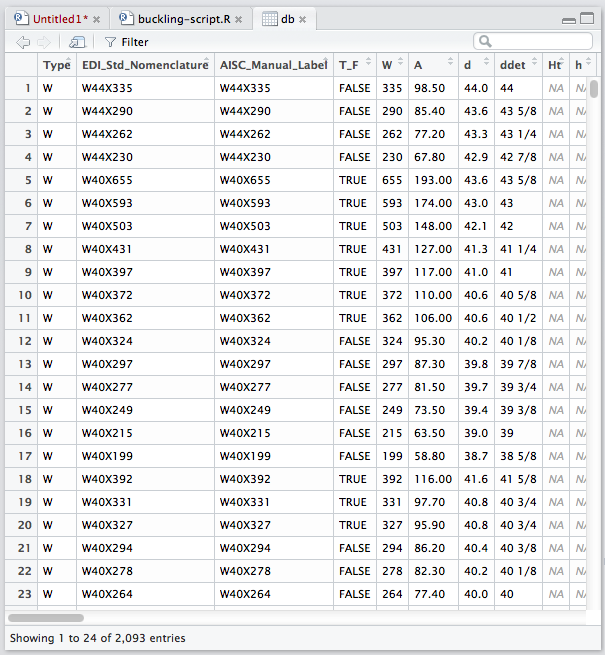This screenshot has width=605, height=655.
Task: Sort by the A column header
Action: click(433, 65)
